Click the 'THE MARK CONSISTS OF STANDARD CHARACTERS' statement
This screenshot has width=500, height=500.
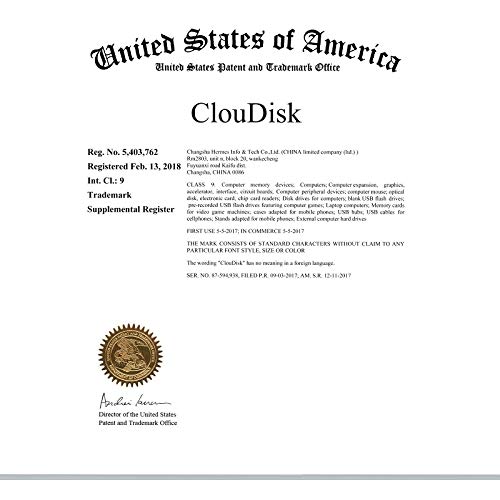(x=295, y=247)
